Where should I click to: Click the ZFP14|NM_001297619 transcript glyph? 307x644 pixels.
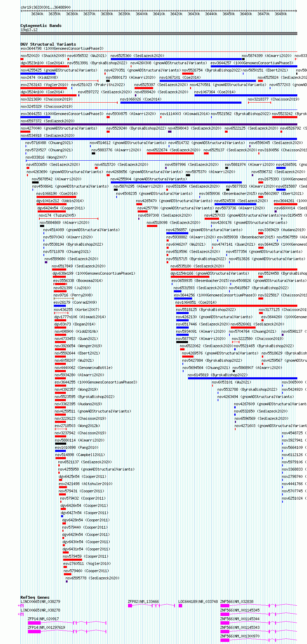coord(67,632)
